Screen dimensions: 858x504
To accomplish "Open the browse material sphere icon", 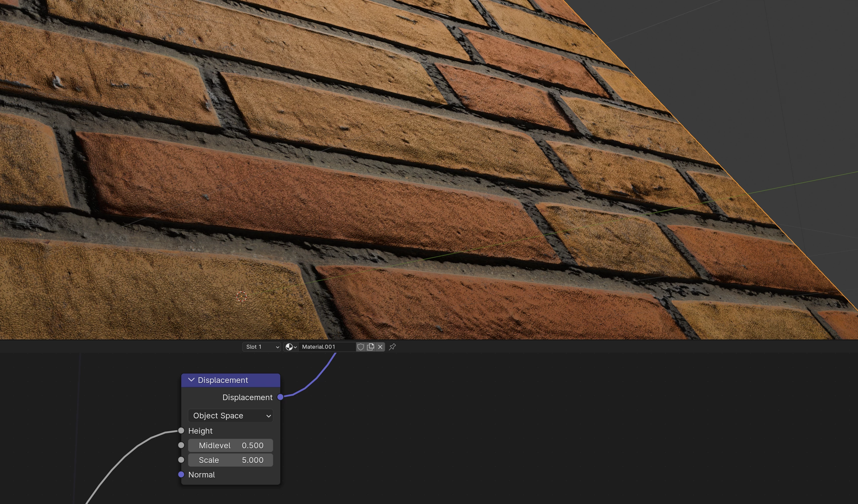I will 291,347.
